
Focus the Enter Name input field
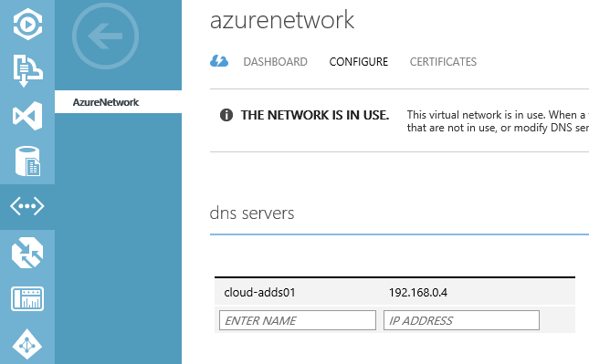pos(298,320)
